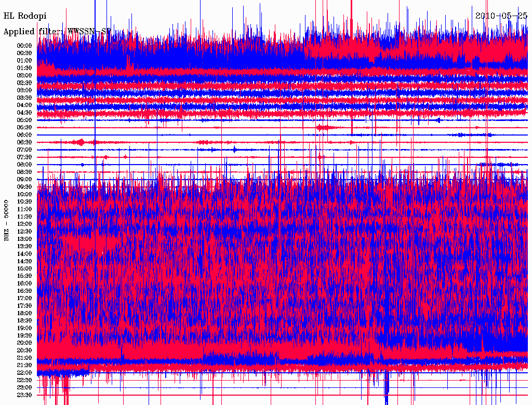Select the 01:00 time row label
Image resolution: width=532 pixels, height=405 pixels.
click(25, 60)
